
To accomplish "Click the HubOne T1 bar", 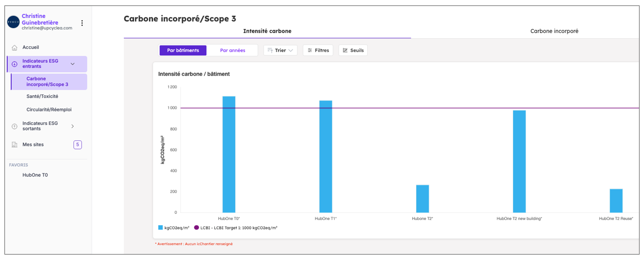I will (x=326, y=156).
